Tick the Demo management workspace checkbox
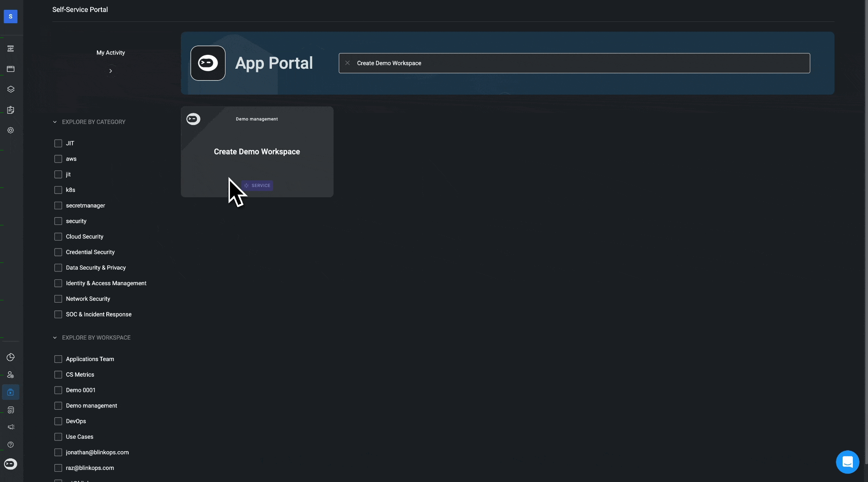Viewport: 868px width, 482px height. click(58, 406)
